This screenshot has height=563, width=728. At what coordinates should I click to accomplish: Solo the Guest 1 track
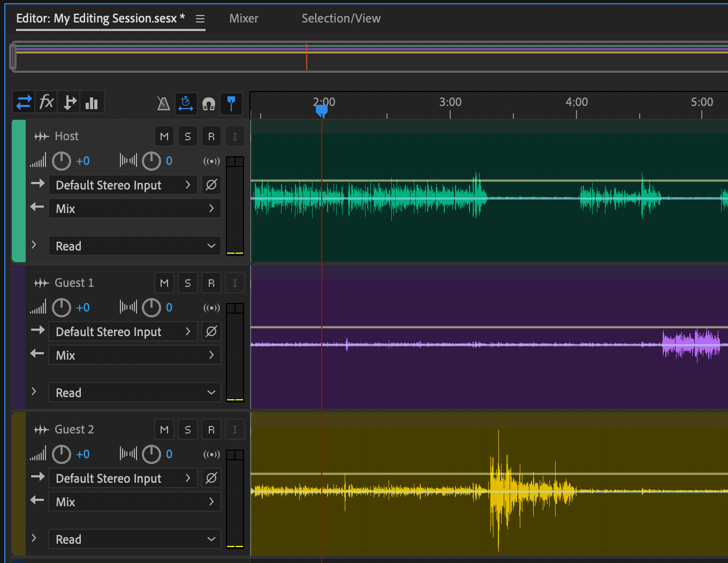click(x=188, y=283)
